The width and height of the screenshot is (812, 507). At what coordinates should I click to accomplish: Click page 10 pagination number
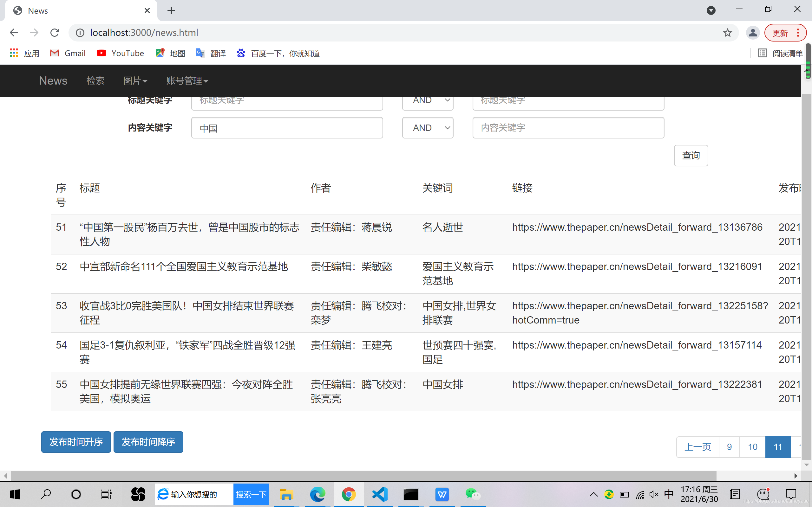753,447
